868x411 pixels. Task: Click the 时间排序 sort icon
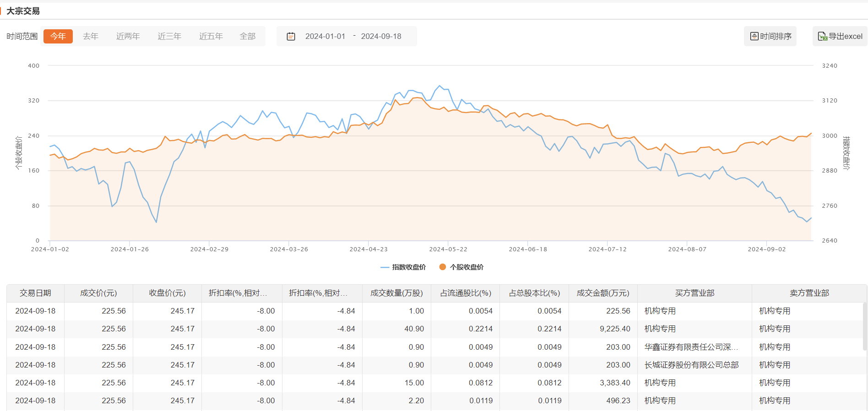pyautogui.click(x=754, y=36)
